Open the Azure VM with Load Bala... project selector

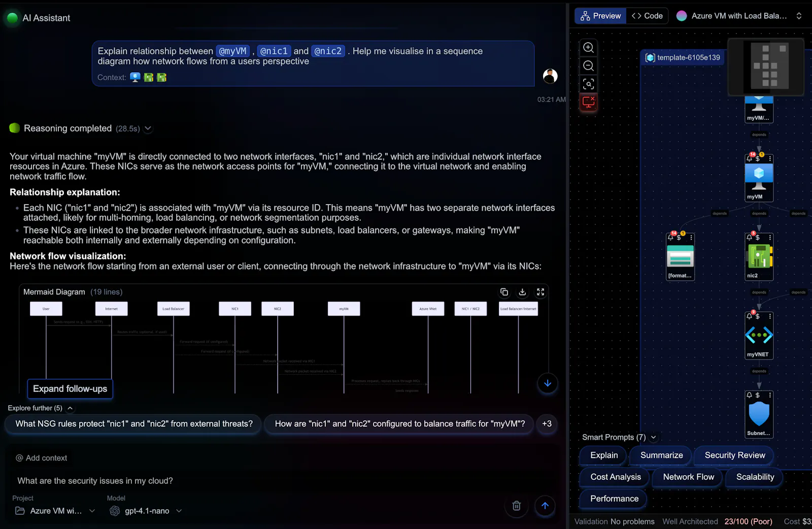click(x=739, y=16)
